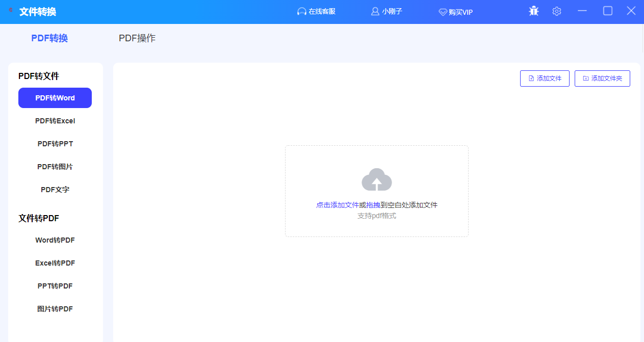Click the user avatar icon
The height and width of the screenshot is (342, 644).
pyautogui.click(x=375, y=12)
